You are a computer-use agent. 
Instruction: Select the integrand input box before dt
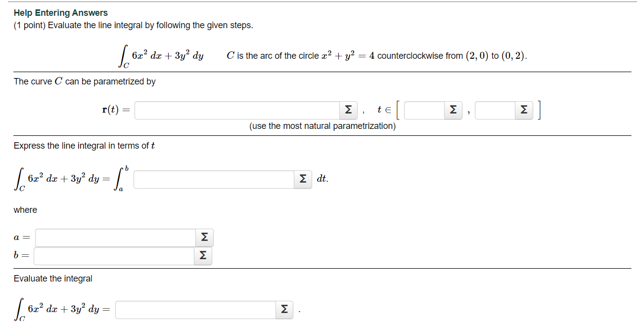[213, 179]
